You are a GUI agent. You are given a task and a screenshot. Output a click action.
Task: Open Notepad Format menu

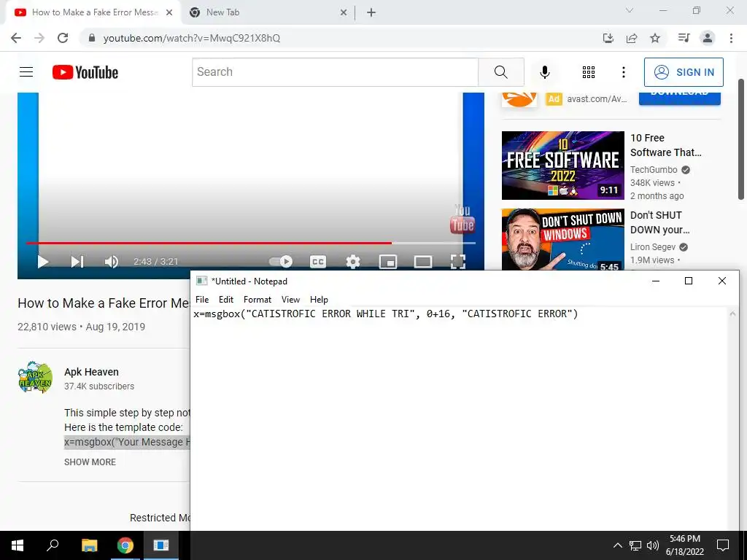[x=258, y=300]
